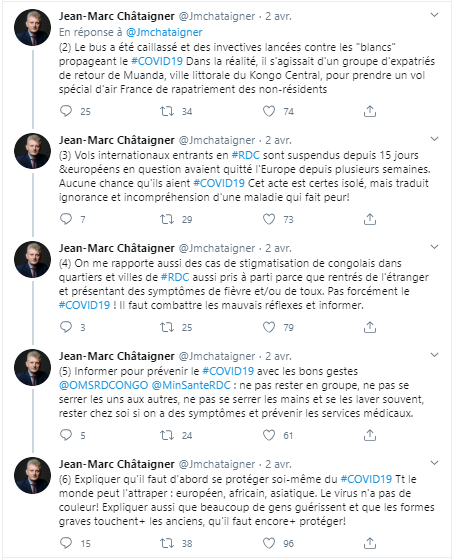Image resolution: width=454 pixels, height=560 pixels.
Task: Open the profile avatar on tweet (5)
Action: pyautogui.click(x=33, y=367)
